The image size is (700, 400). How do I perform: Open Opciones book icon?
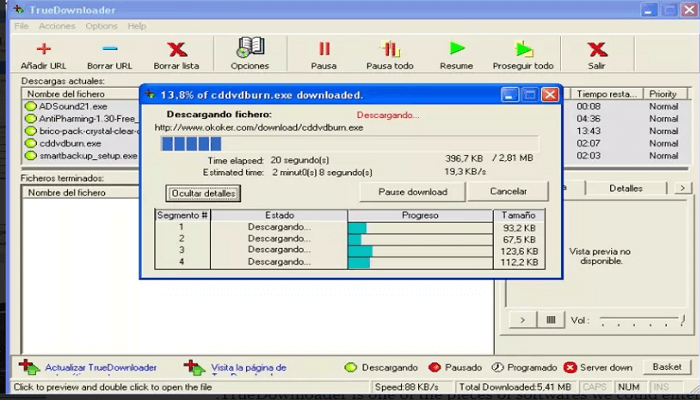click(x=250, y=48)
